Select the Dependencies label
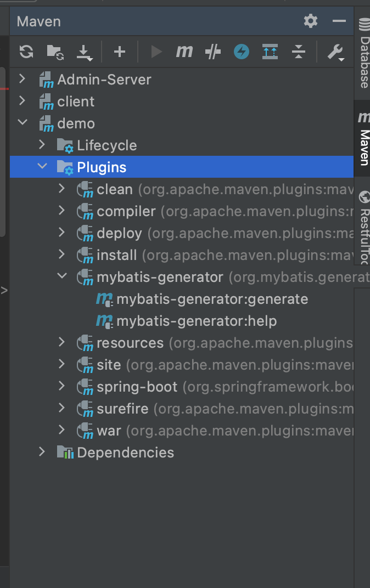The height and width of the screenshot is (588, 370). 126,453
